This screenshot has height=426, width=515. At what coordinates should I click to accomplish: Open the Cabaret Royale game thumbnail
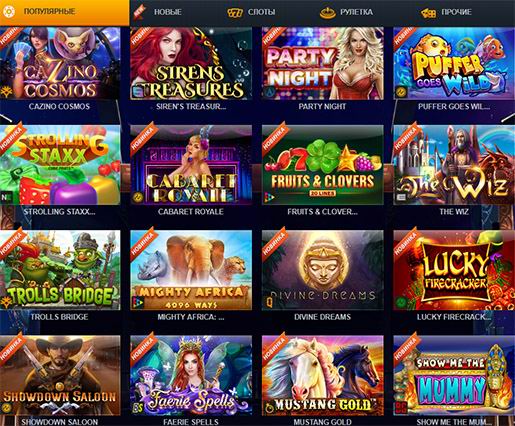tap(191, 165)
